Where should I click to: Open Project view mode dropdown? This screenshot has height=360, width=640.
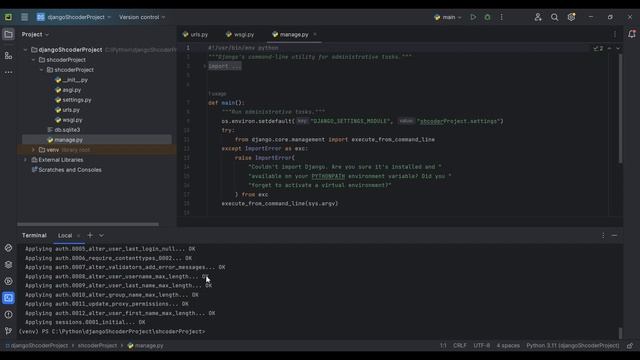pyautogui.click(x=35, y=34)
